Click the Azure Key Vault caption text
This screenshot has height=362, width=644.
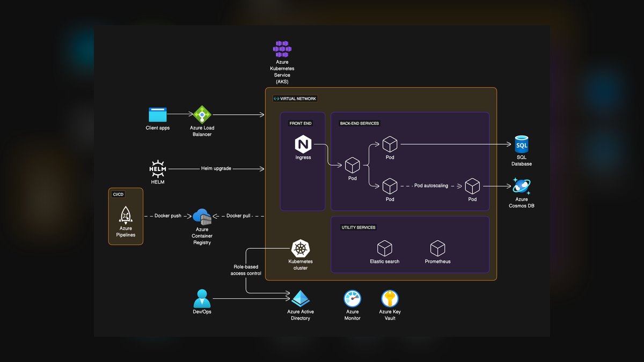click(390, 315)
